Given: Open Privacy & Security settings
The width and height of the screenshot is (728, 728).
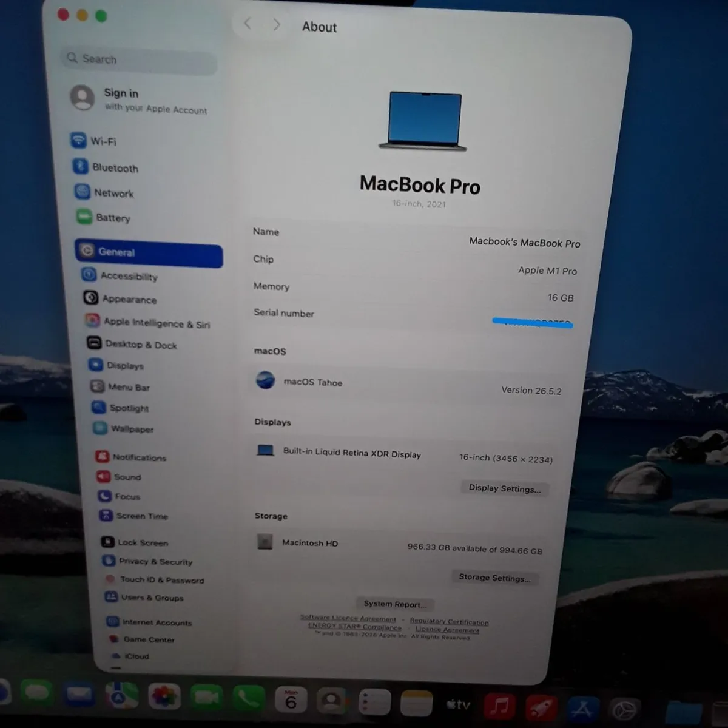Looking at the screenshot, I should 148,561.
